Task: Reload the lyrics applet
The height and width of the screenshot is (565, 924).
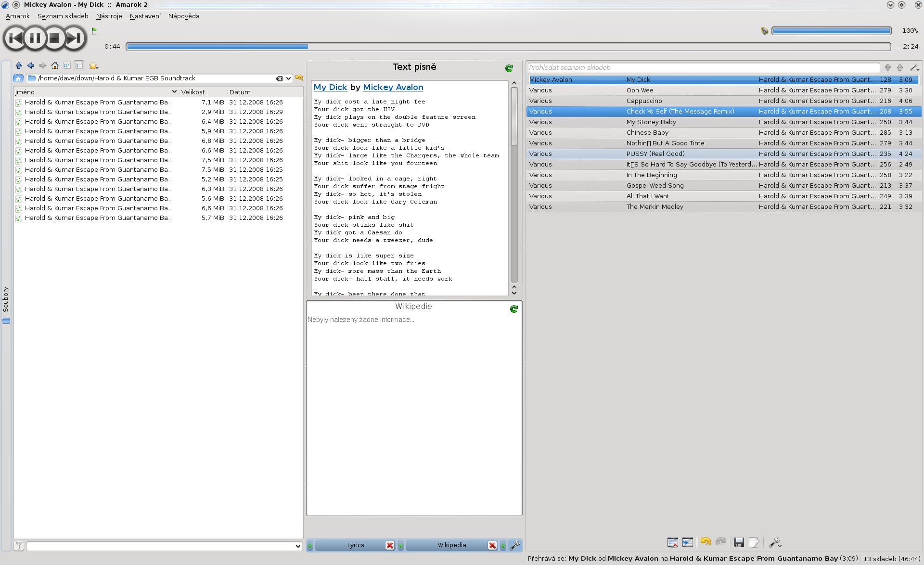Action: tap(509, 68)
